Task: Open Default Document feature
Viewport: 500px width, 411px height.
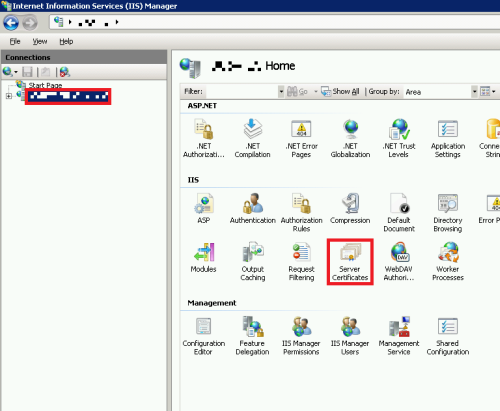Action: pos(399,212)
